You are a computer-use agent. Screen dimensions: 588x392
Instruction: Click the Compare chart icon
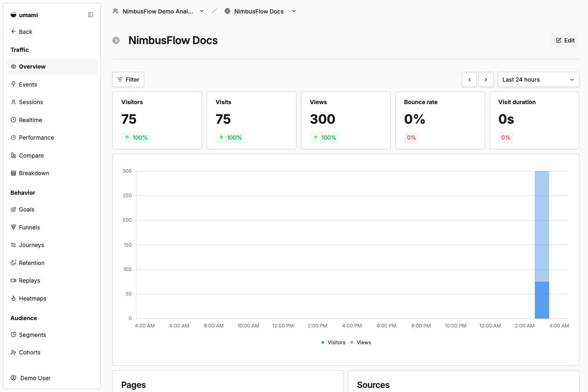click(x=13, y=155)
